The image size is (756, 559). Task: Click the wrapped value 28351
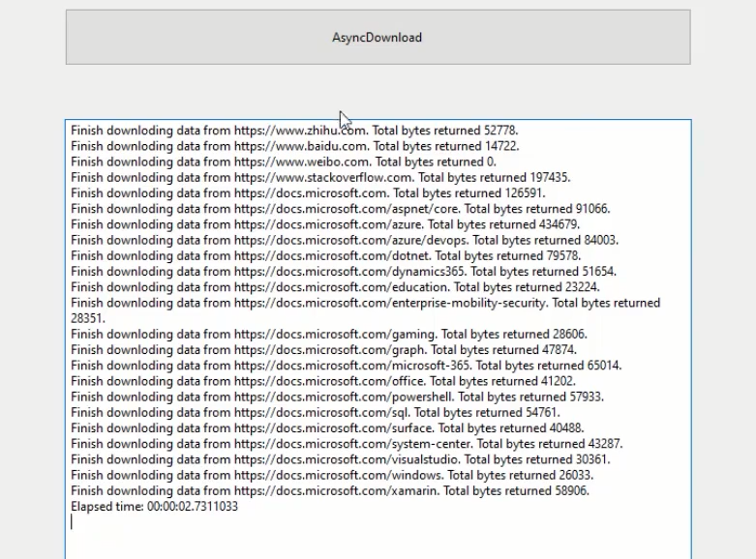[88, 318]
